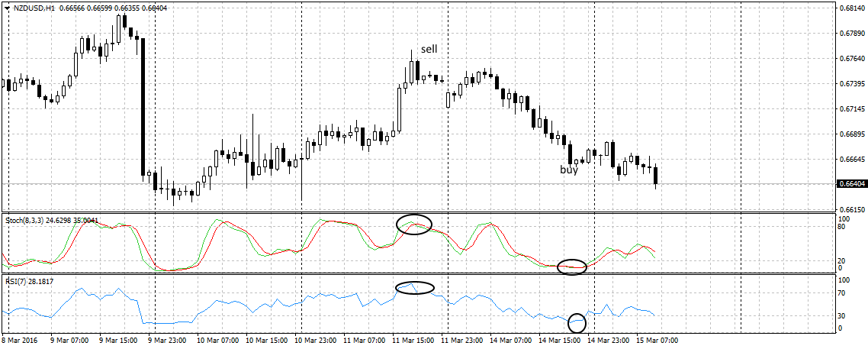Screen dimensions: 868x349
Task: Click the small triangle before NZDUSD,H1
Action: tap(7, 8)
